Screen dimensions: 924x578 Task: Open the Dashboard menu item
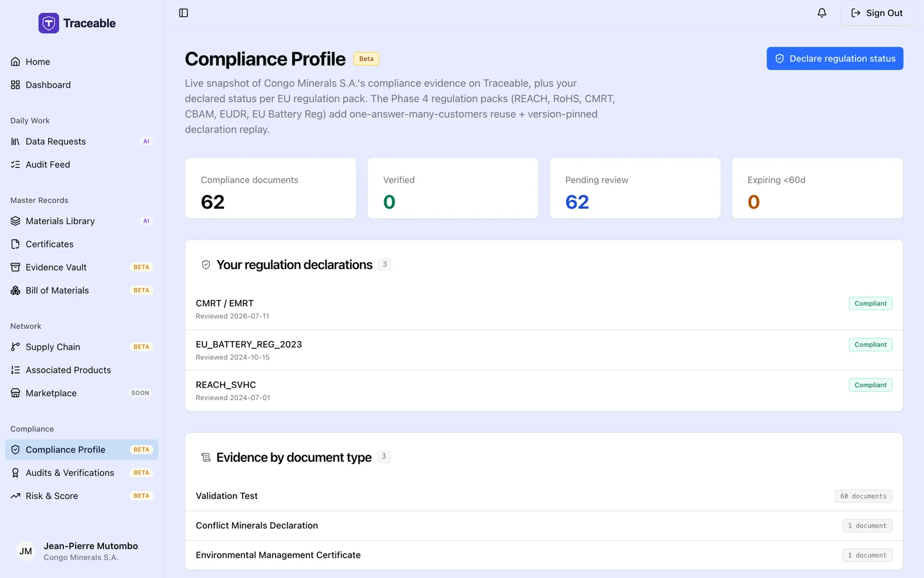81,85
